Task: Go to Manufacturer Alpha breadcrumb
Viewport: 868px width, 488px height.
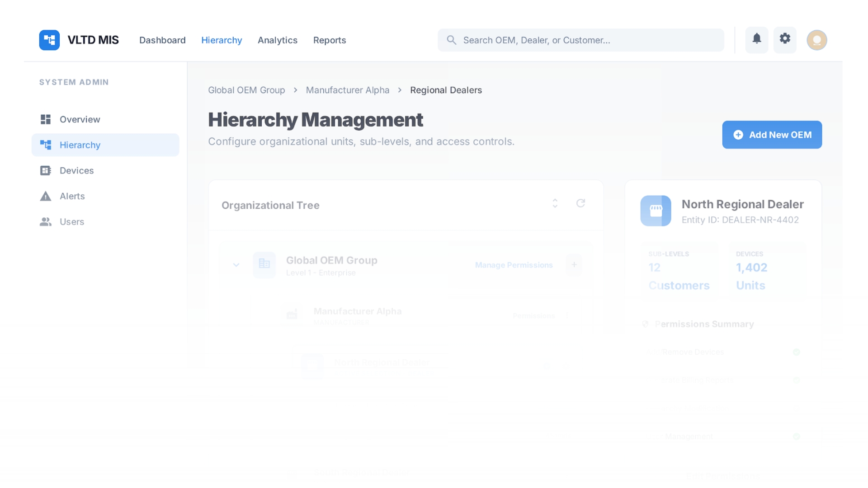Action: 348,90
